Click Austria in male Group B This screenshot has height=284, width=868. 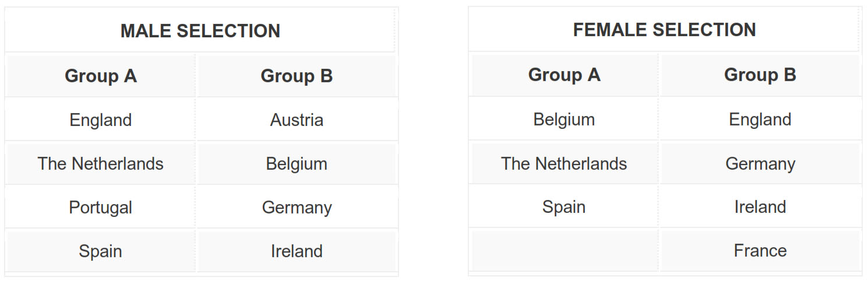tap(297, 120)
